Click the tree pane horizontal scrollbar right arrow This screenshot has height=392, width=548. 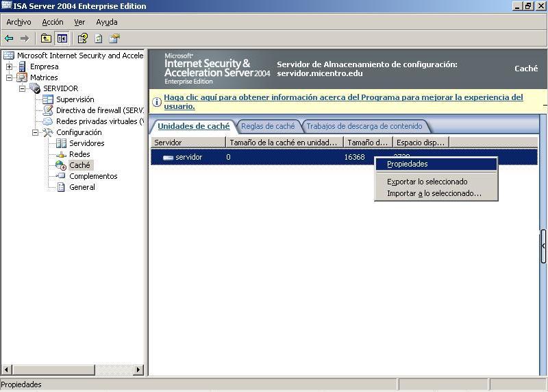[x=138, y=370]
